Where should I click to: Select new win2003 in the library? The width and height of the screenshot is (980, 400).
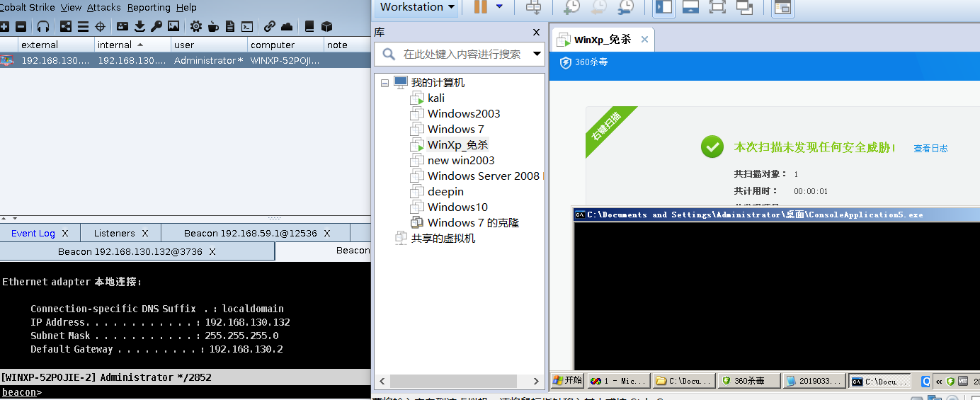(461, 161)
